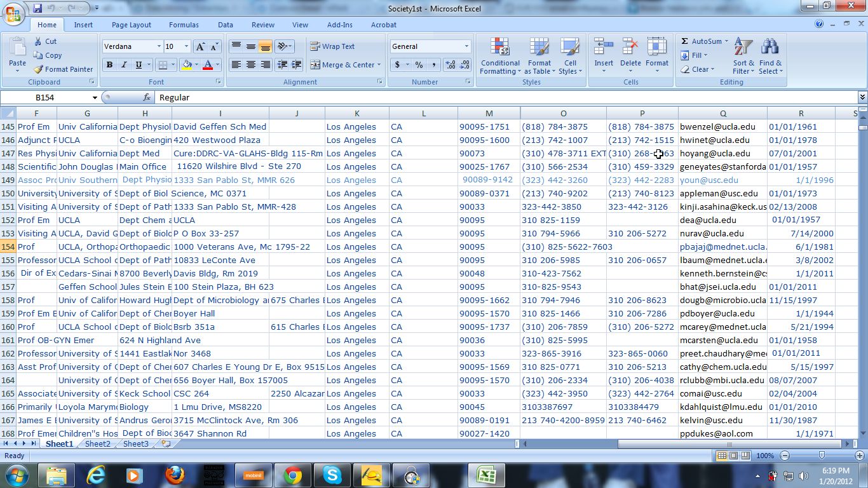This screenshot has width=868, height=488.
Task: Adjust the zoom slider handle
Action: coord(822,456)
